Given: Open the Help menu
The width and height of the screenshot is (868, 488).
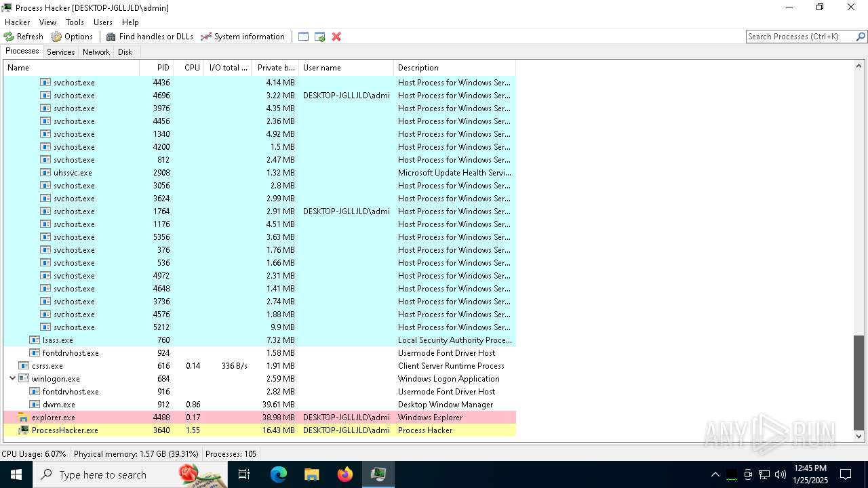Looking at the screenshot, I should [130, 22].
